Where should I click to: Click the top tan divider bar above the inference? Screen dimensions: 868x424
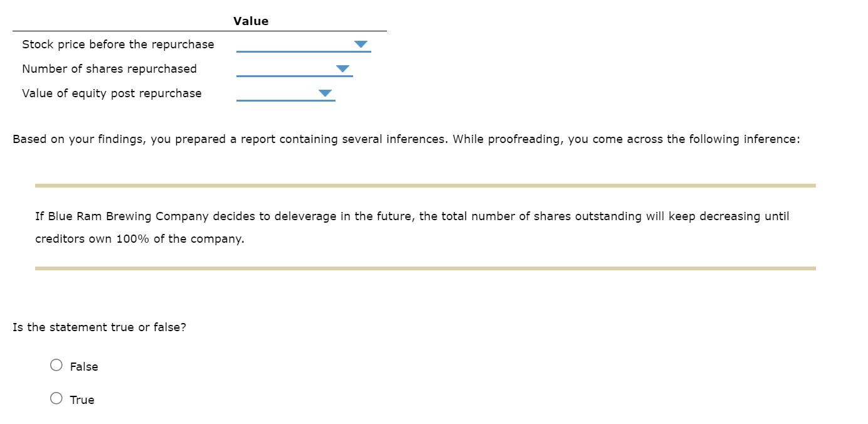pos(425,184)
